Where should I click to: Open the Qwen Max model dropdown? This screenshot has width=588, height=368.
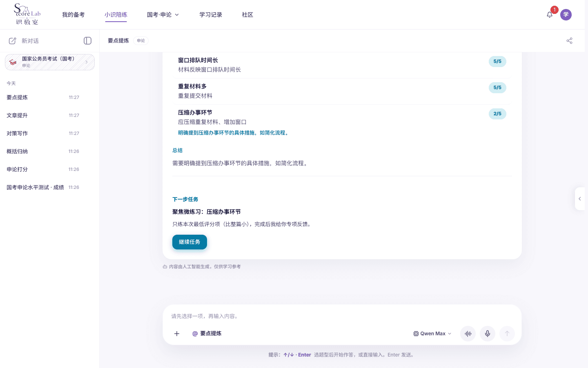432,334
